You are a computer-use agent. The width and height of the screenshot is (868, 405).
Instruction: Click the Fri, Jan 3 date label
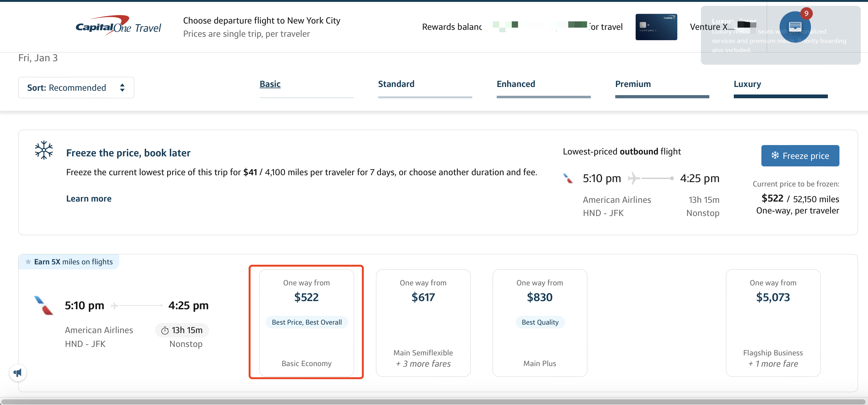point(38,58)
